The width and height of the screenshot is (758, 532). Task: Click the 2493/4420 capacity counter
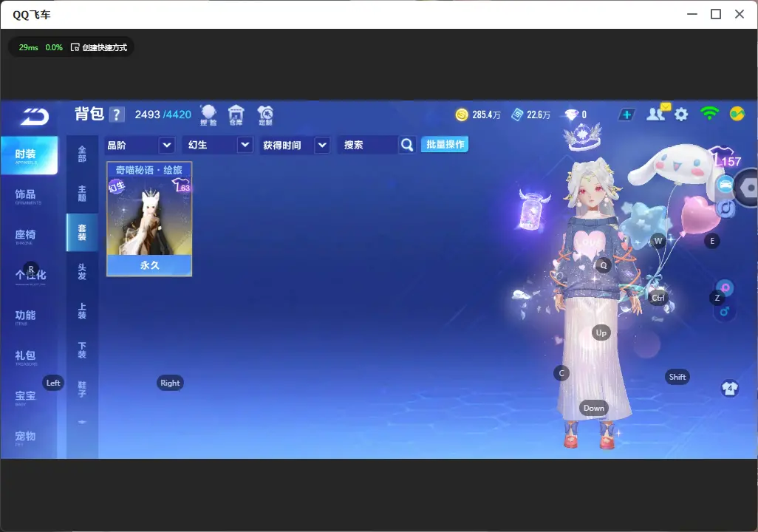pos(163,115)
